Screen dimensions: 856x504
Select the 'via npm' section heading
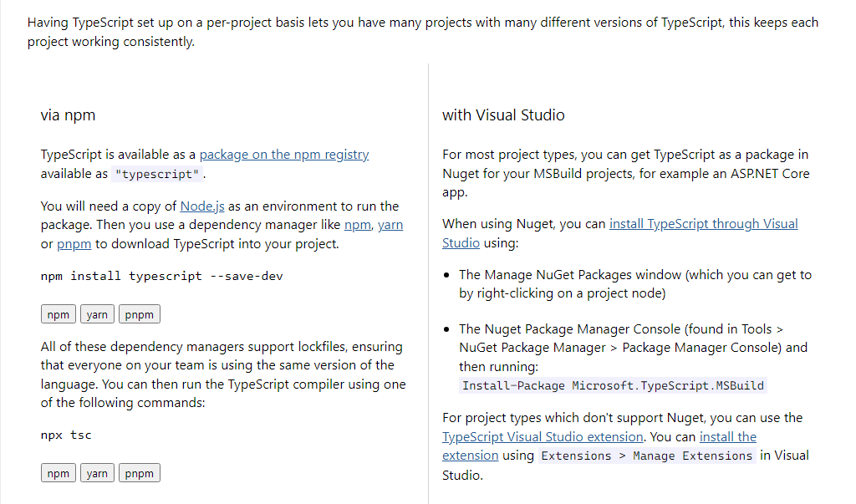point(68,115)
